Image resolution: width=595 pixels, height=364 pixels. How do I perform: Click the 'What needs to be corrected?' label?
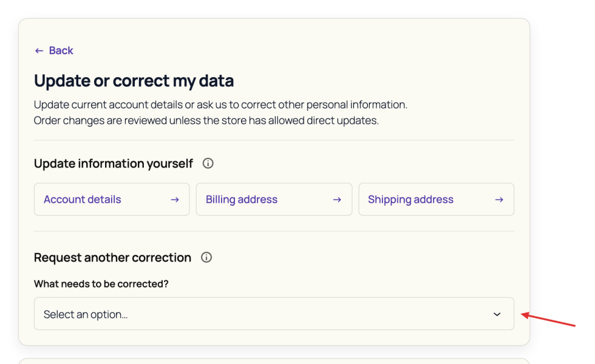click(x=101, y=284)
